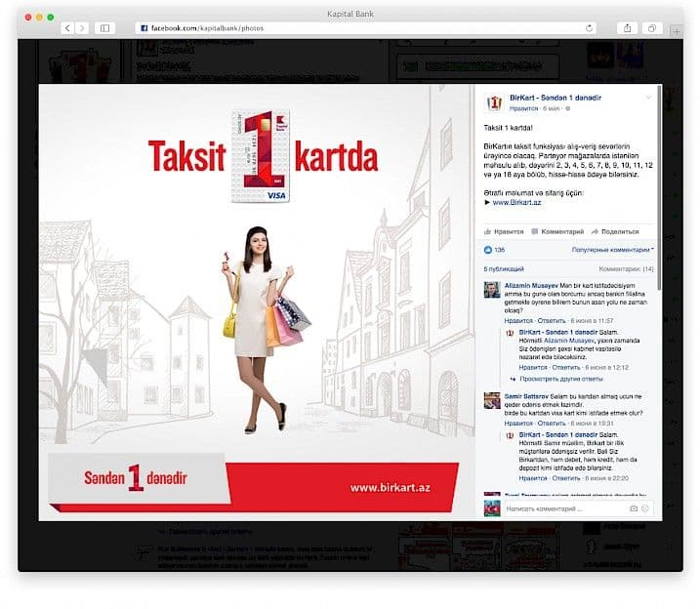Open post options chevron at top right

(648, 98)
